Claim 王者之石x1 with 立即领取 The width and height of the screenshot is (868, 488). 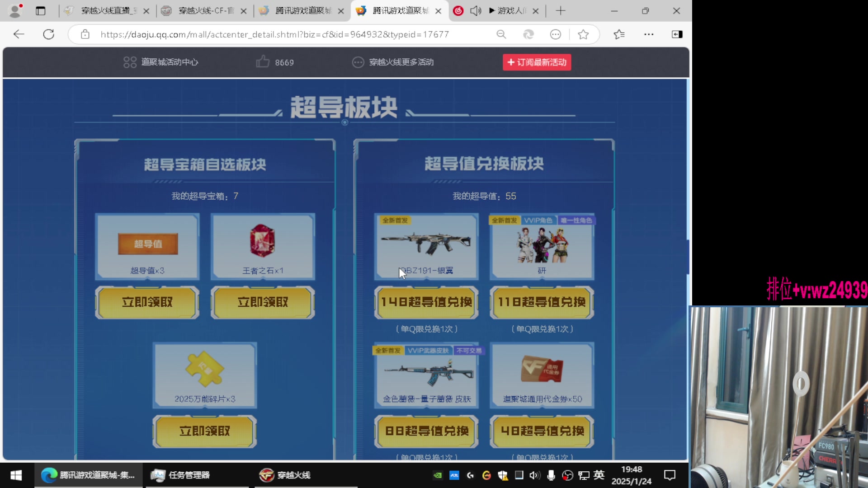[x=263, y=302]
